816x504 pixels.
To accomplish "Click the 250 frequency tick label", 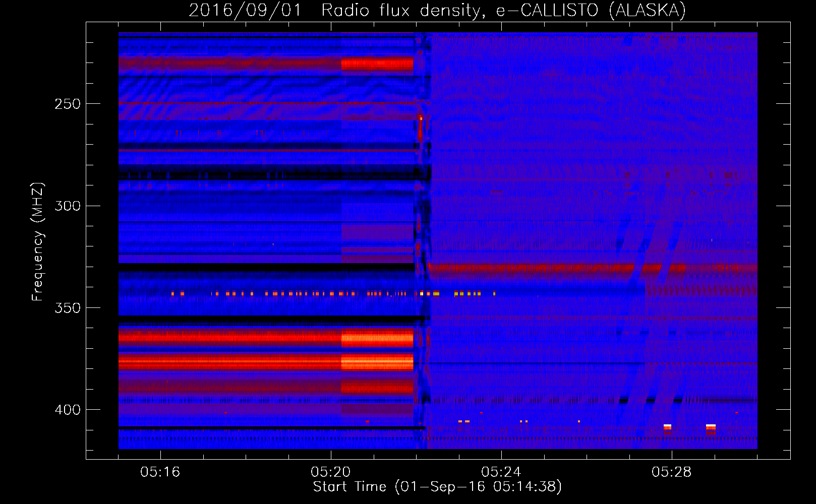I will point(68,104).
